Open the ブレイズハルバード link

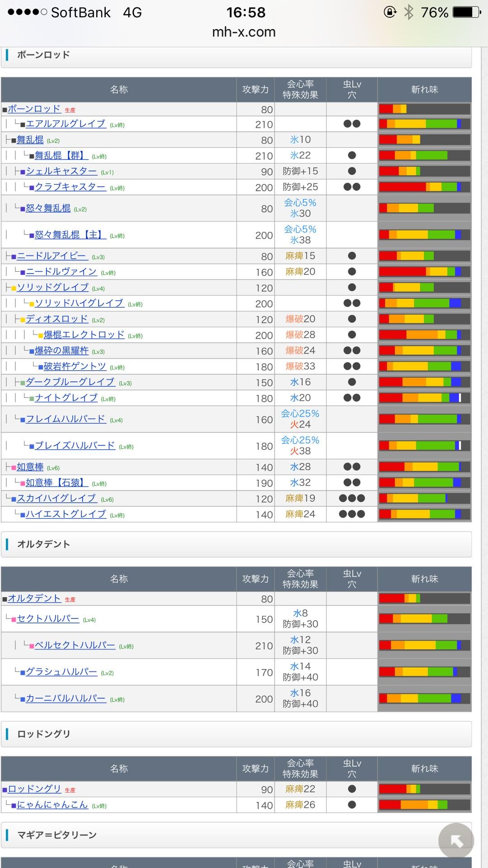tap(75, 446)
